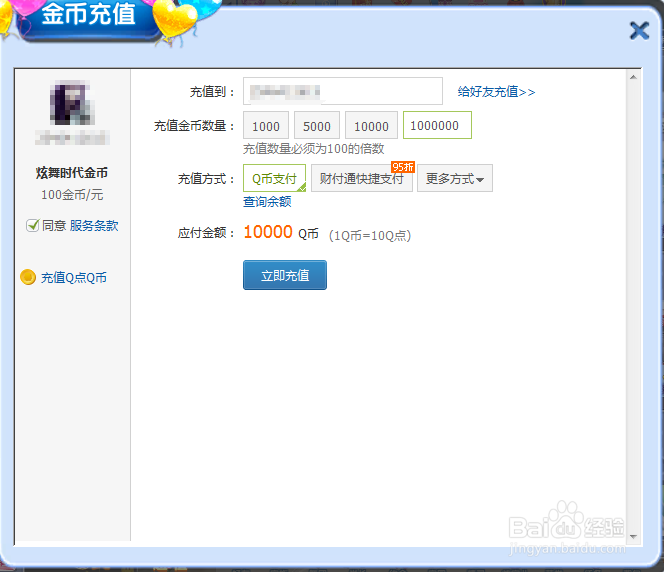Click the scrollbar down arrow
The width and height of the screenshot is (664, 572).
coord(634,536)
